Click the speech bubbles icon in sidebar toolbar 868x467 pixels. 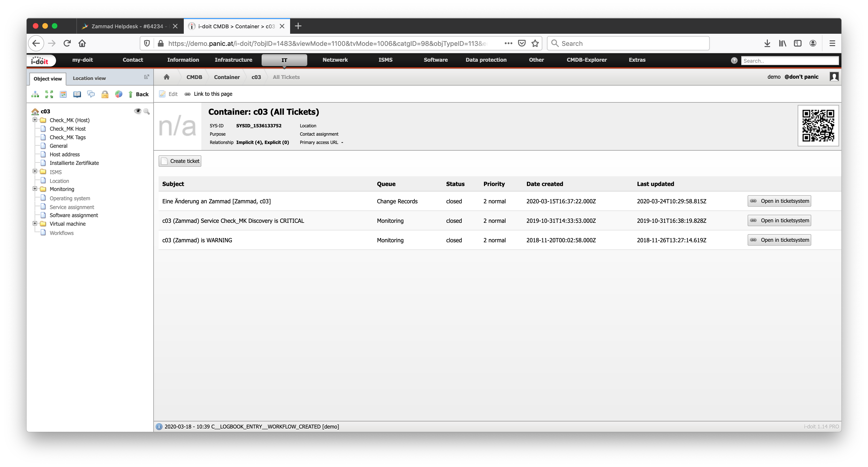[91, 94]
